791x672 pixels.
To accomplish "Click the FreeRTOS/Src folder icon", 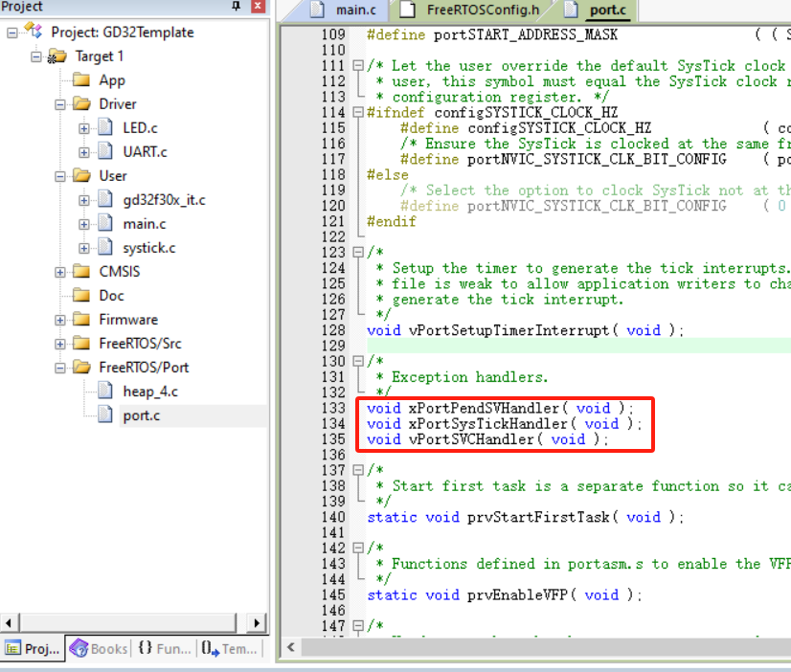I will [x=81, y=343].
